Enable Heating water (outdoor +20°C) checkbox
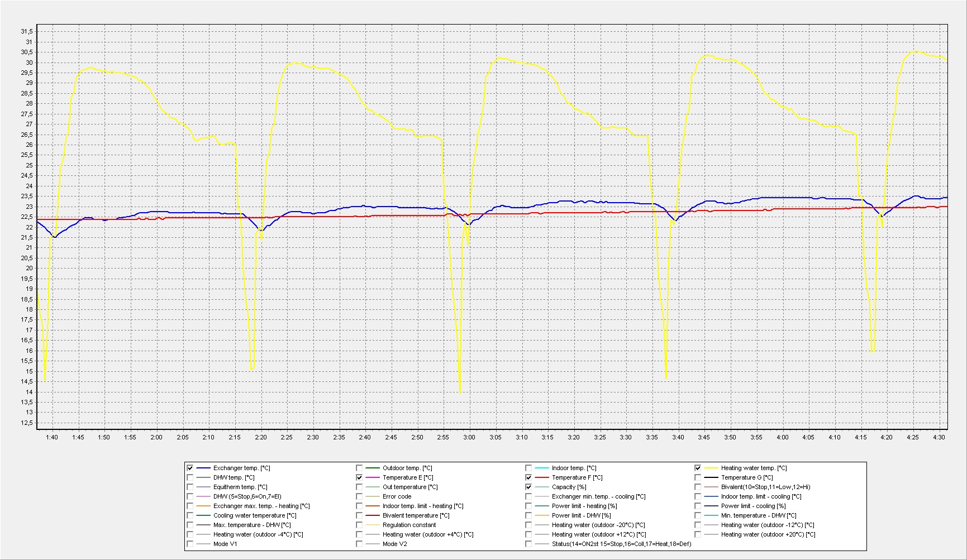The image size is (967, 560). point(698,534)
